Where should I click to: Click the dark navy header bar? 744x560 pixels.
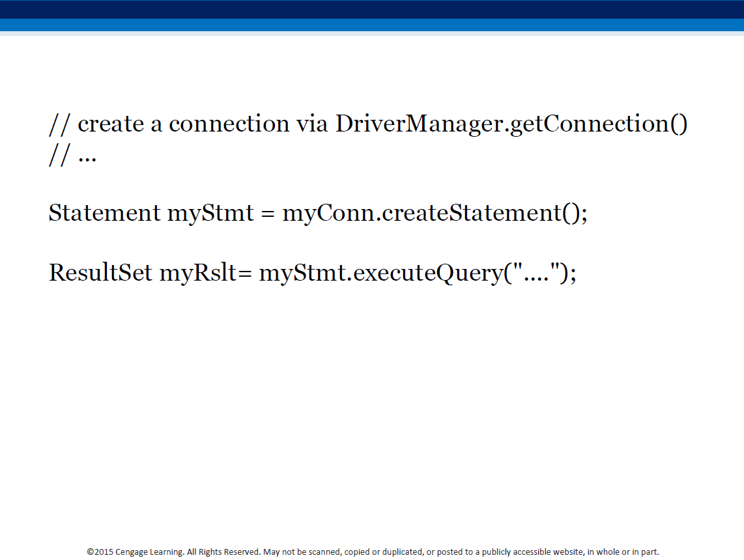click(372, 9)
